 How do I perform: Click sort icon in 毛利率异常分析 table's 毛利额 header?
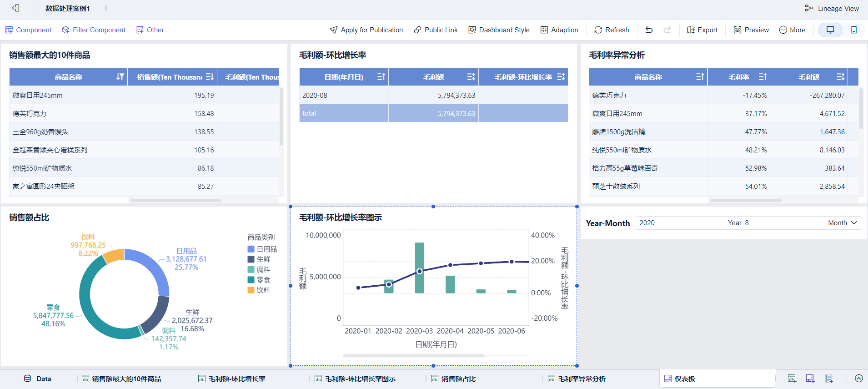click(841, 77)
